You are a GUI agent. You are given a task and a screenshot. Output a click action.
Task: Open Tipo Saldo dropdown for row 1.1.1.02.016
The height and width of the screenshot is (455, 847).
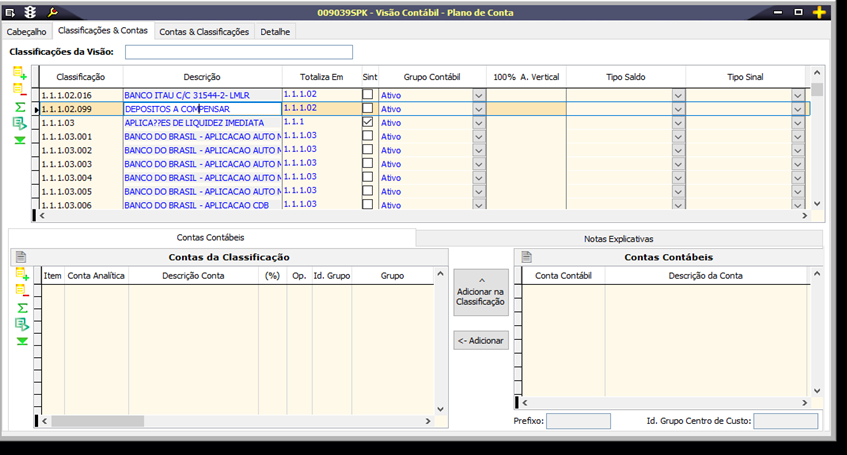point(678,95)
